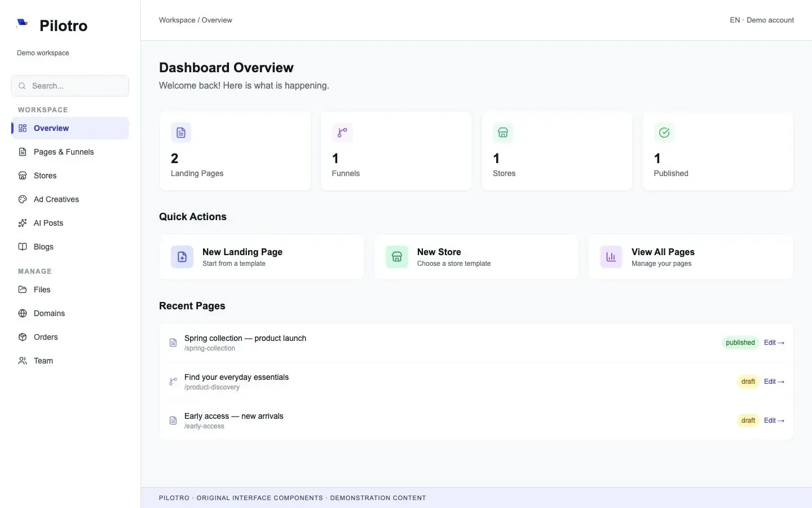Open the Ad Creatives menu item
812x508 pixels.
pos(70,199)
